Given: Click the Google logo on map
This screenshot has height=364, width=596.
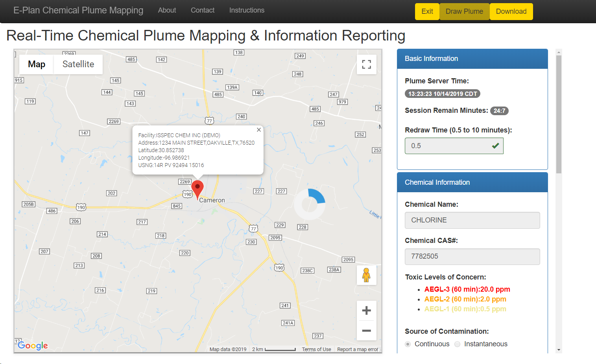Looking at the screenshot, I should (x=33, y=346).
